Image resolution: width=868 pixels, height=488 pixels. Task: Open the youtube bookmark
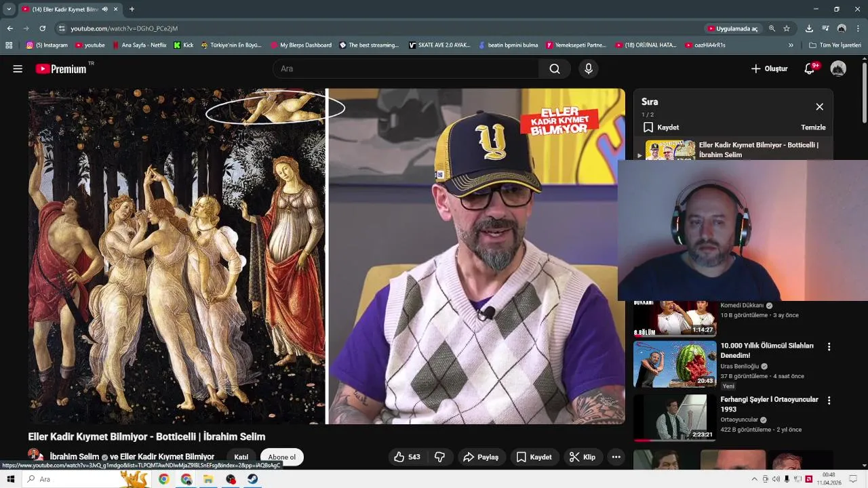(90, 45)
